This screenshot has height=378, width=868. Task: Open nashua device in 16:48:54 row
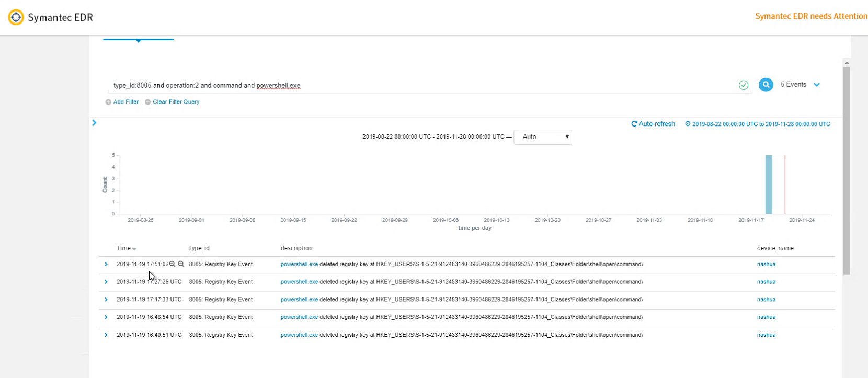(766, 317)
